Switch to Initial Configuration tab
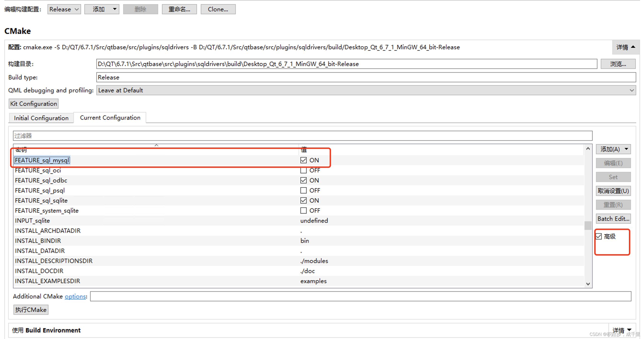This screenshot has height=339, width=644. coord(41,118)
